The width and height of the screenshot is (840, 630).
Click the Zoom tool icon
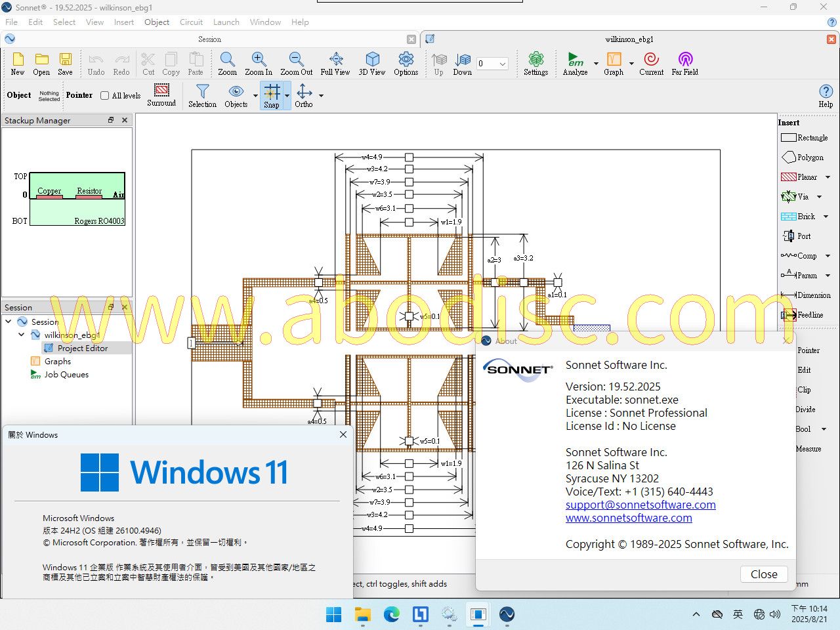tap(228, 64)
